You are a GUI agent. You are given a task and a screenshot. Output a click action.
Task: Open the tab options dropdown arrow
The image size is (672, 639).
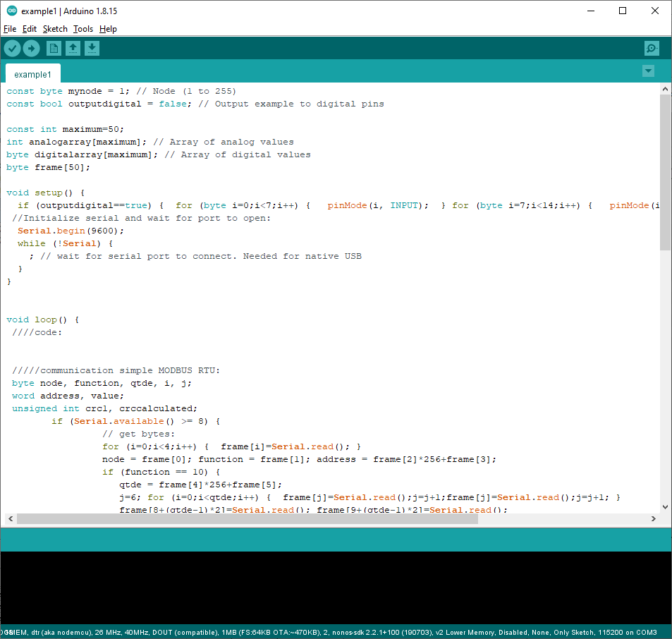tap(649, 71)
